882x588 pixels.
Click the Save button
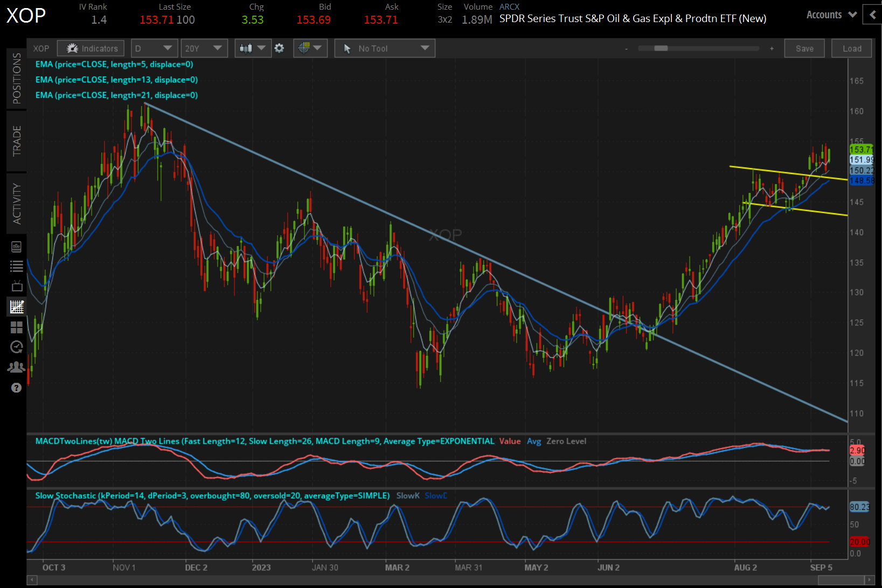pos(804,48)
